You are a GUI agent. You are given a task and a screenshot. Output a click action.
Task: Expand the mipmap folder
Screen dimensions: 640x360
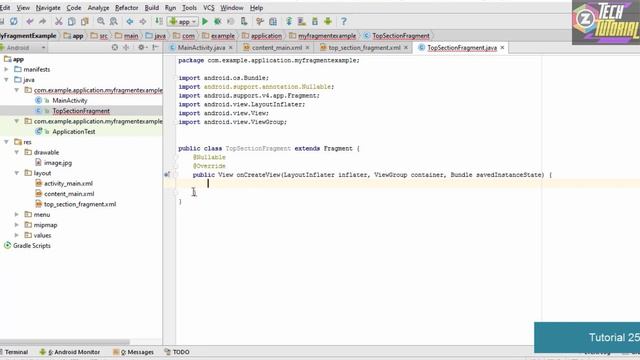(17, 225)
